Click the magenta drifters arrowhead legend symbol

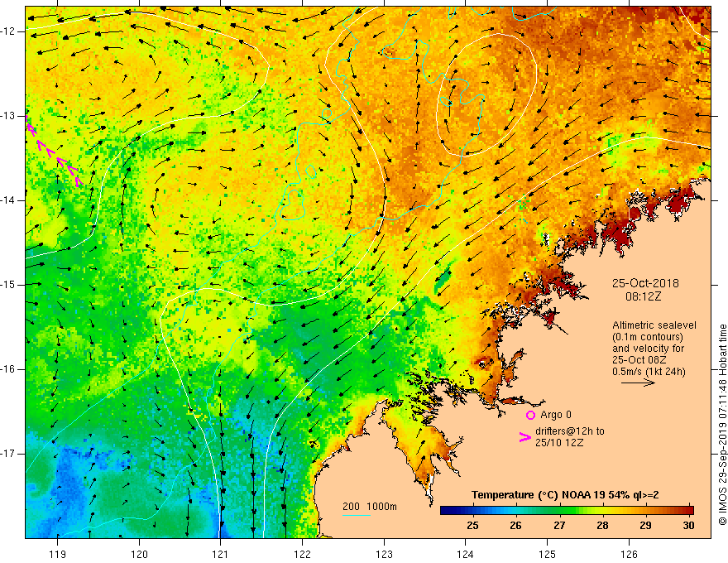(x=524, y=437)
